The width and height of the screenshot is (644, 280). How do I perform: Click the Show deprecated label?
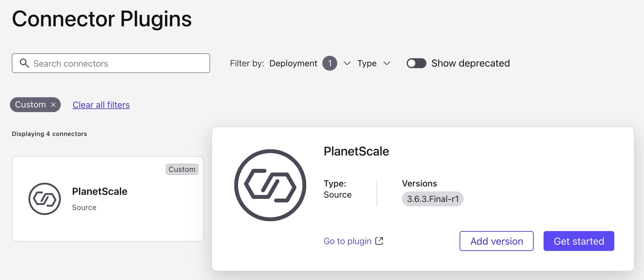(470, 63)
